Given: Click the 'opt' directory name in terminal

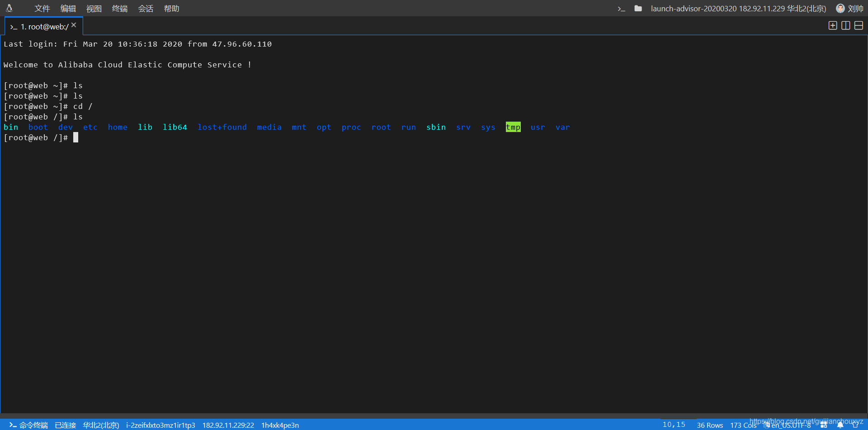Looking at the screenshot, I should (324, 127).
